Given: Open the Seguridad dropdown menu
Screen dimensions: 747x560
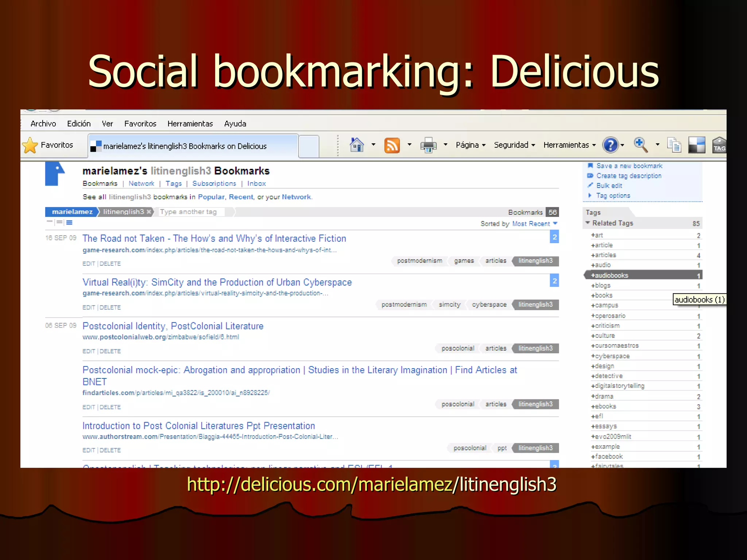Looking at the screenshot, I should tap(514, 145).
